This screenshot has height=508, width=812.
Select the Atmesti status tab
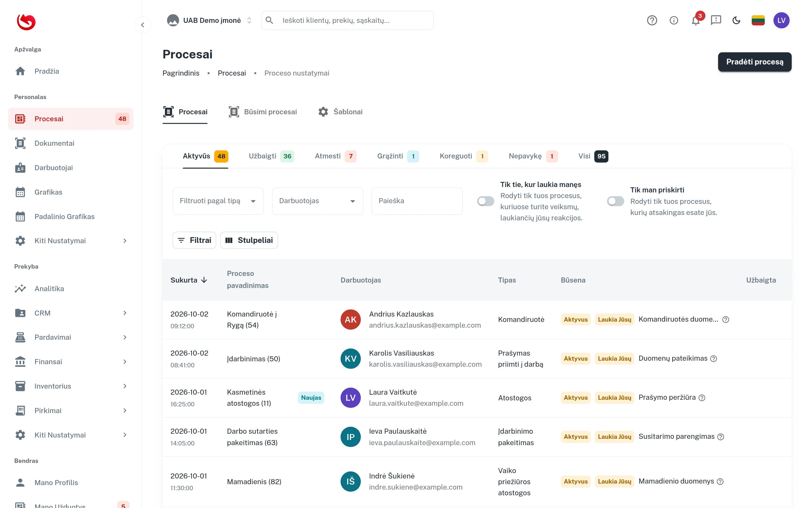click(x=336, y=156)
